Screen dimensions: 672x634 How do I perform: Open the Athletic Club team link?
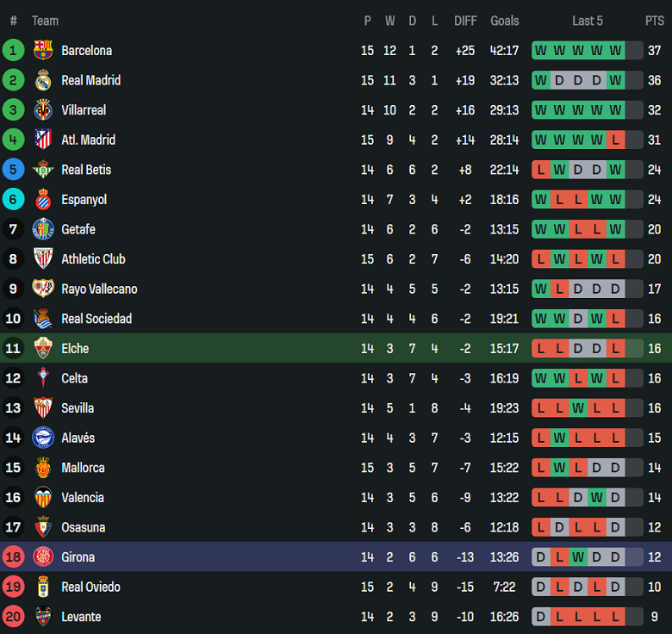point(93,259)
